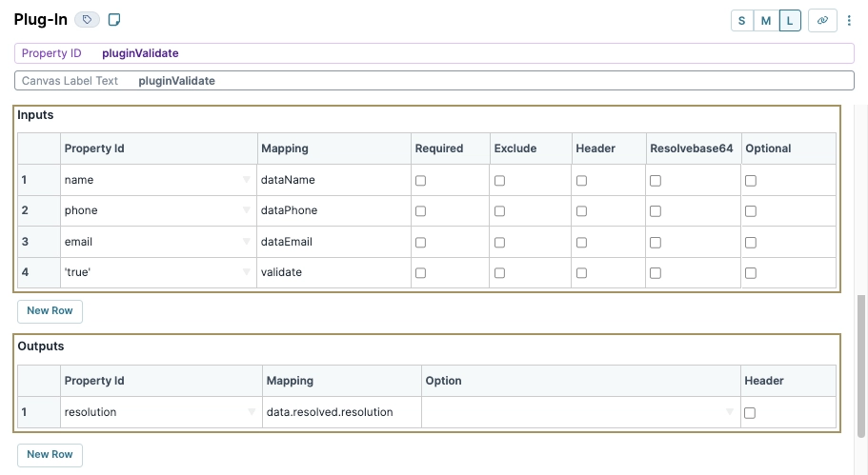
Task: Check Resolvebase64 for the 'true' row
Action: tap(656, 273)
